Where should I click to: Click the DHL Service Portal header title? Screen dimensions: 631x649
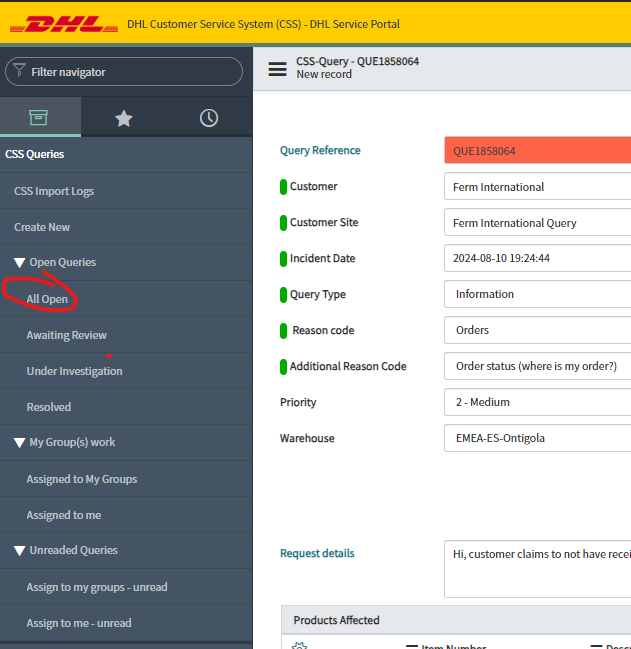[263, 24]
